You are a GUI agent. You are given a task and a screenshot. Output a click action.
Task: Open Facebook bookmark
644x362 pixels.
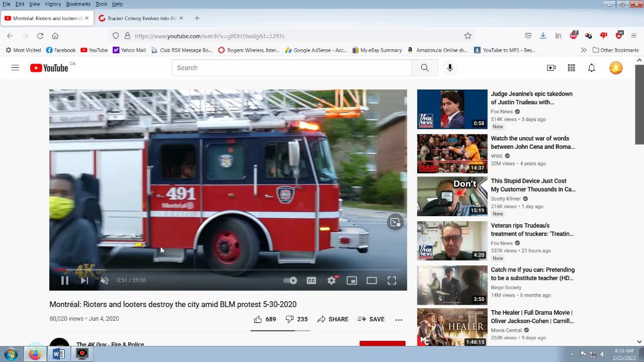pyautogui.click(x=61, y=50)
